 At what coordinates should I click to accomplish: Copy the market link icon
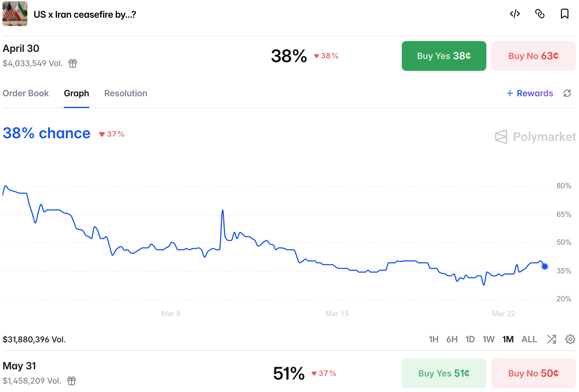tap(540, 14)
